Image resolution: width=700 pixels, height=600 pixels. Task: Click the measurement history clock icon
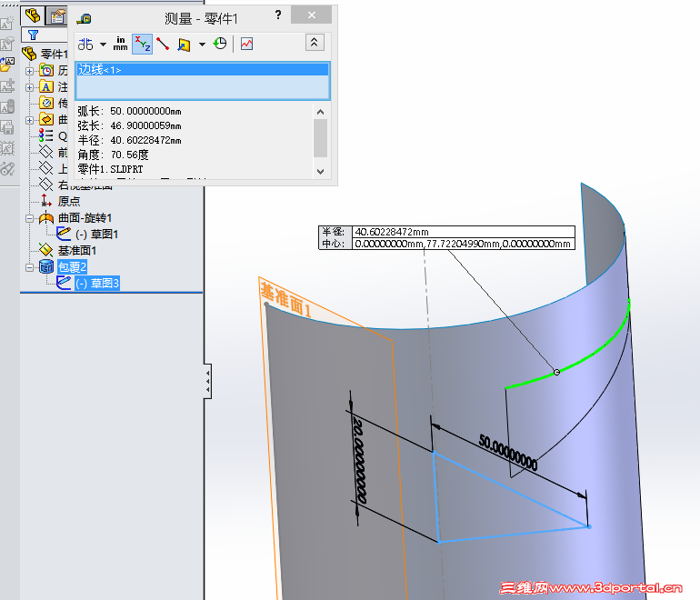pyautogui.click(x=220, y=44)
